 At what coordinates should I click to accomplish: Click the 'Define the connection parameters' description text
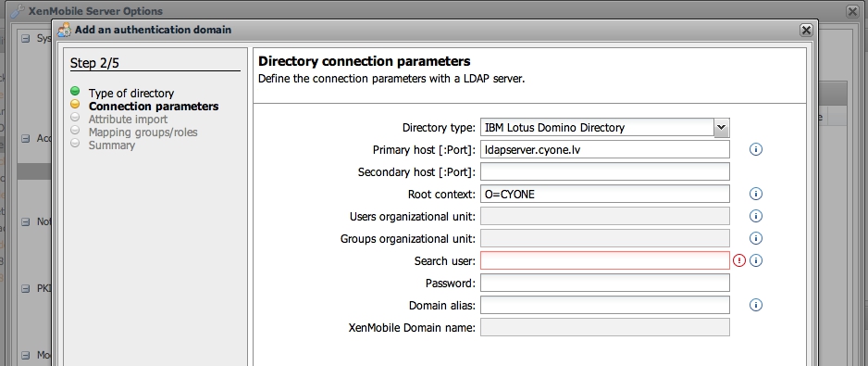pyautogui.click(x=391, y=79)
